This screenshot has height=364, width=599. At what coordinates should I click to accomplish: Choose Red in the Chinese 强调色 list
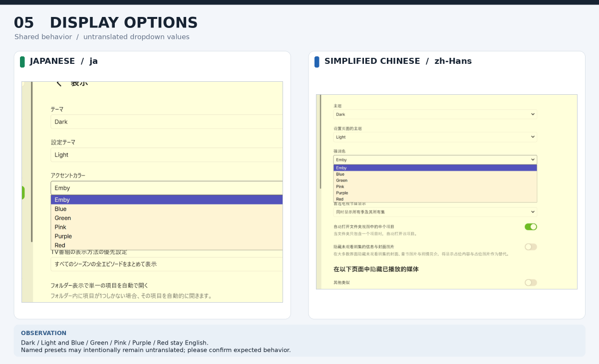pos(435,199)
